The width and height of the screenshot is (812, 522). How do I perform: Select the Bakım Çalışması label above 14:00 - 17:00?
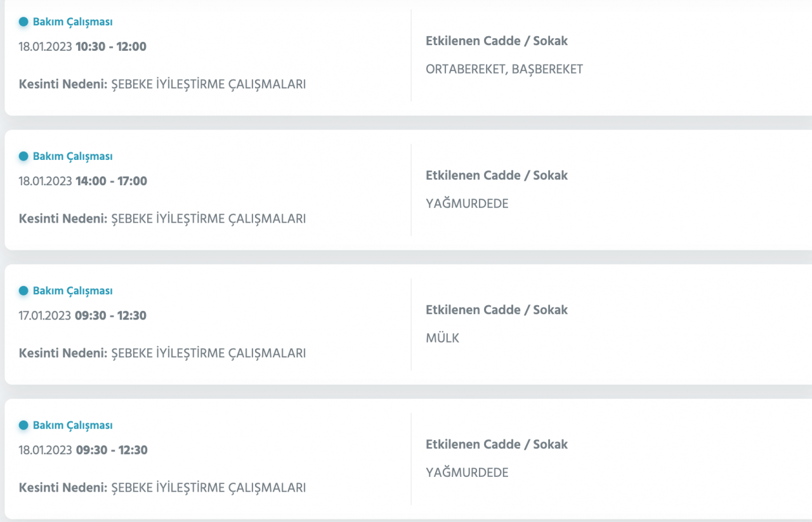coord(72,156)
